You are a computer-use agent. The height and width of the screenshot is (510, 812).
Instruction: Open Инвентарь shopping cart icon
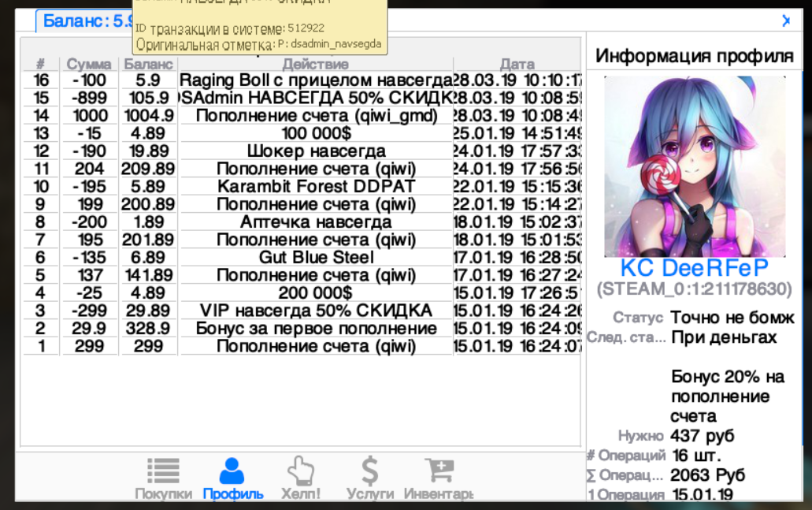click(x=439, y=470)
